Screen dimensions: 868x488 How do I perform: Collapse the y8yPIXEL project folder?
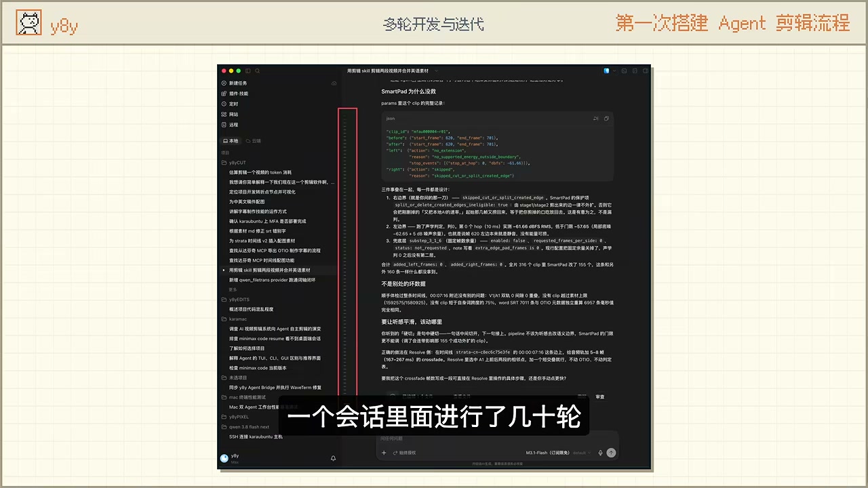pyautogui.click(x=235, y=417)
